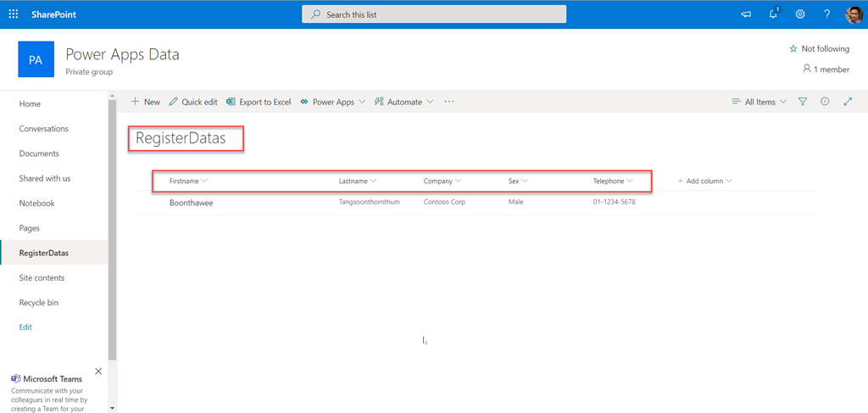Open the Firstname column header dropdown
The width and height of the screenshot is (868, 413).
pyautogui.click(x=189, y=181)
